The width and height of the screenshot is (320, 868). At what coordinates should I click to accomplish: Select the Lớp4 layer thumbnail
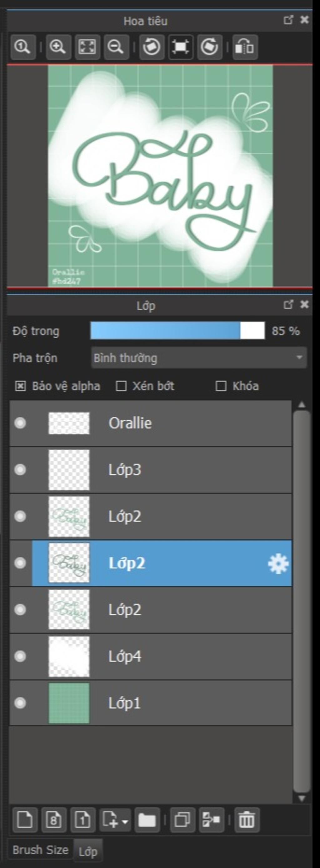(x=69, y=656)
